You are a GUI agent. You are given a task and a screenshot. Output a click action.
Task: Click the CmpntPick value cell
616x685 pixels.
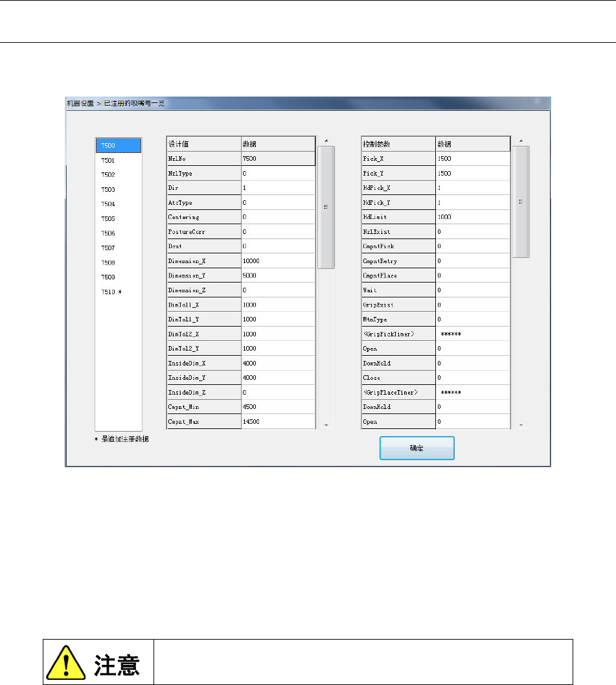473,246
